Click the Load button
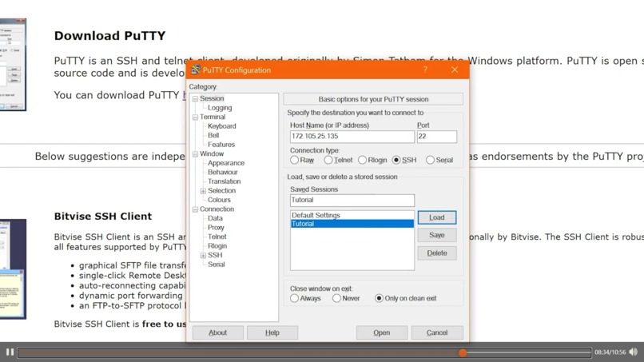Viewport: 644px width, 362px height. coord(437,217)
